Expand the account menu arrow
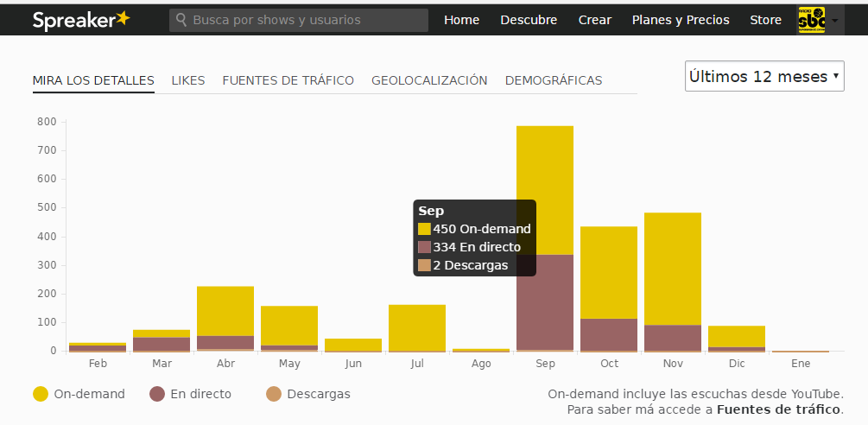Viewport: 868px width, 425px height. pyautogui.click(x=835, y=20)
